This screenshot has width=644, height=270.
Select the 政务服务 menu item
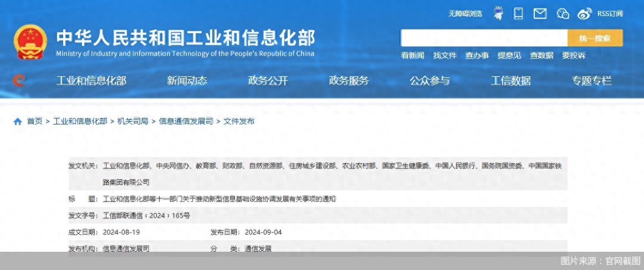point(349,81)
